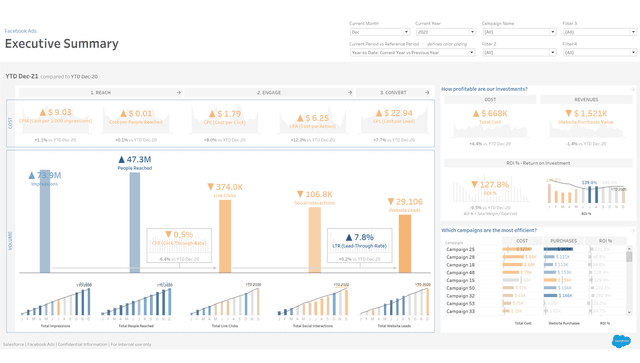640x363 pixels.
Task: Click the arrow icon on the 3. CONVERT header
Action: (427, 93)
